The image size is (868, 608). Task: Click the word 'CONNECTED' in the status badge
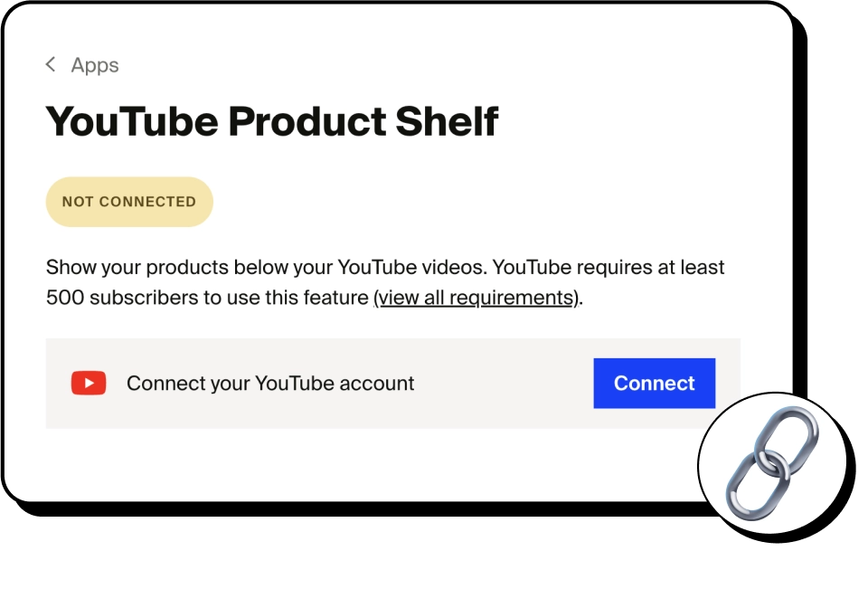[x=146, y=202]
